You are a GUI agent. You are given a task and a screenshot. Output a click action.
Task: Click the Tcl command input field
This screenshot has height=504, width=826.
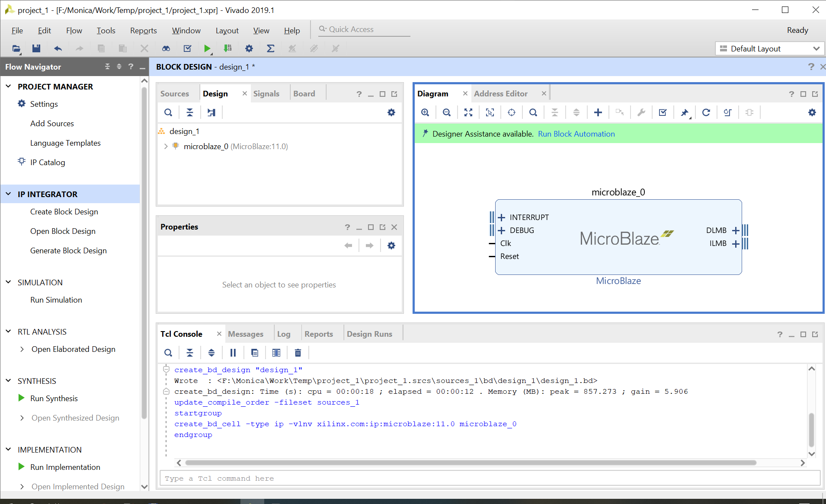(490, 478)
